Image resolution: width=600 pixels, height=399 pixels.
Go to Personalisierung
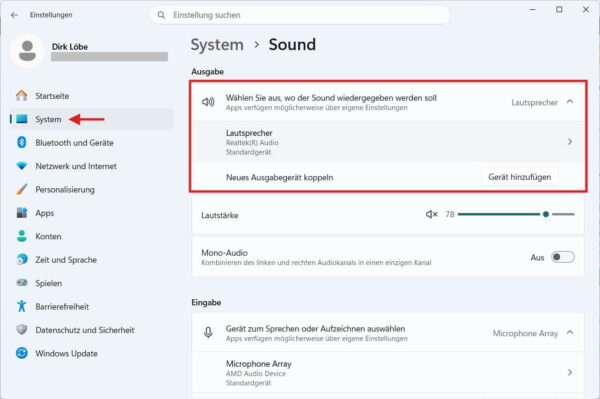(x=91, y=189)
